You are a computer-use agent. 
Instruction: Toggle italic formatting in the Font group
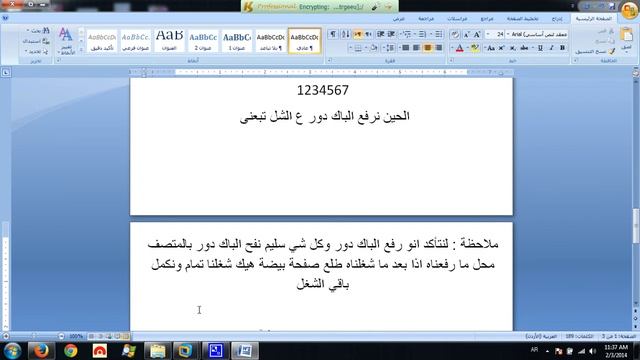click(x=551, y=48)
